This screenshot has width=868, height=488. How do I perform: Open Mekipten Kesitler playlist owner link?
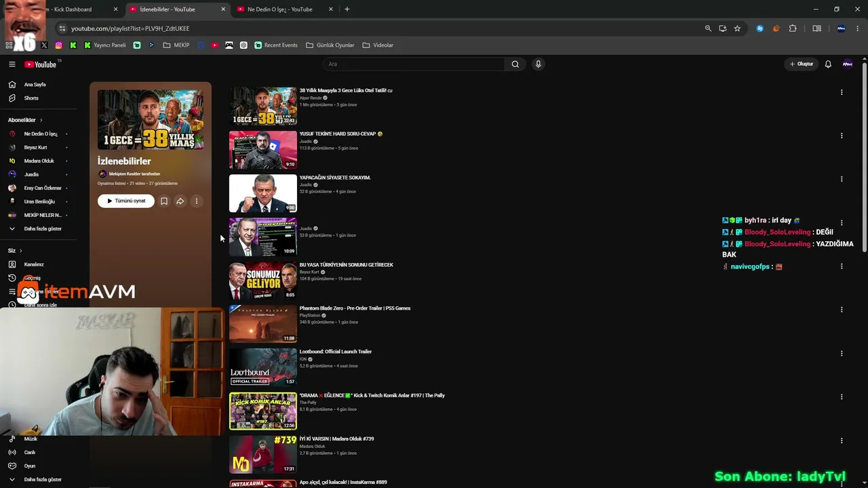(134, 174)
